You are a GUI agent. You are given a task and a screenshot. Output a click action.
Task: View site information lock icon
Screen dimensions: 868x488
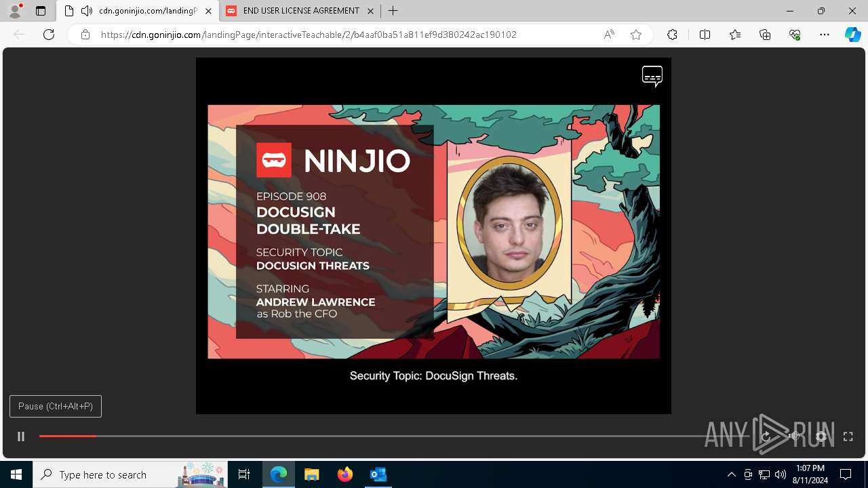click(85, 35)
